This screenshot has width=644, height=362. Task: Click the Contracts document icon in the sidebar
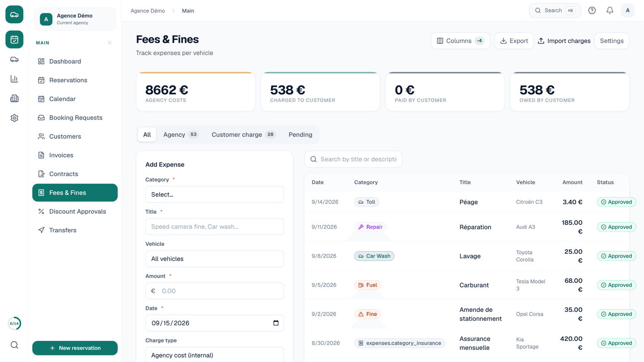(41, 174)
